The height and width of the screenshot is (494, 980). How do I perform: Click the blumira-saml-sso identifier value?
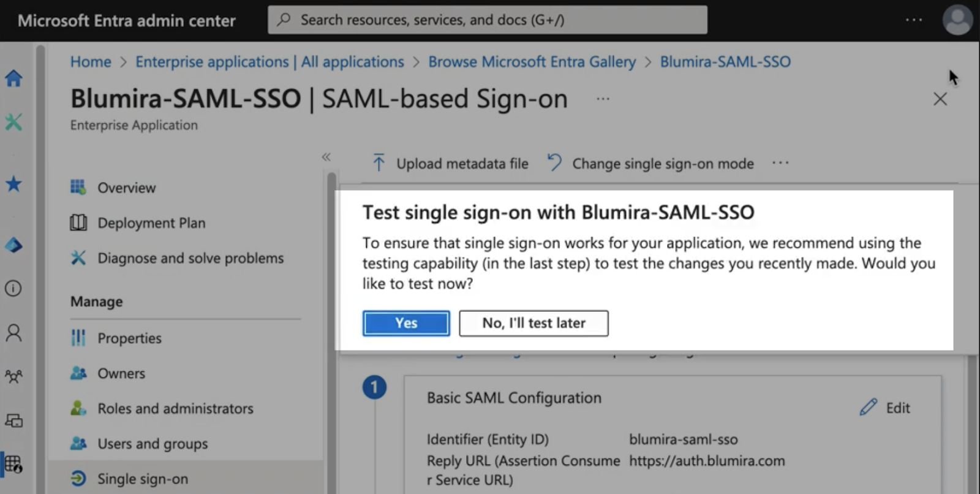click(684, 439)
